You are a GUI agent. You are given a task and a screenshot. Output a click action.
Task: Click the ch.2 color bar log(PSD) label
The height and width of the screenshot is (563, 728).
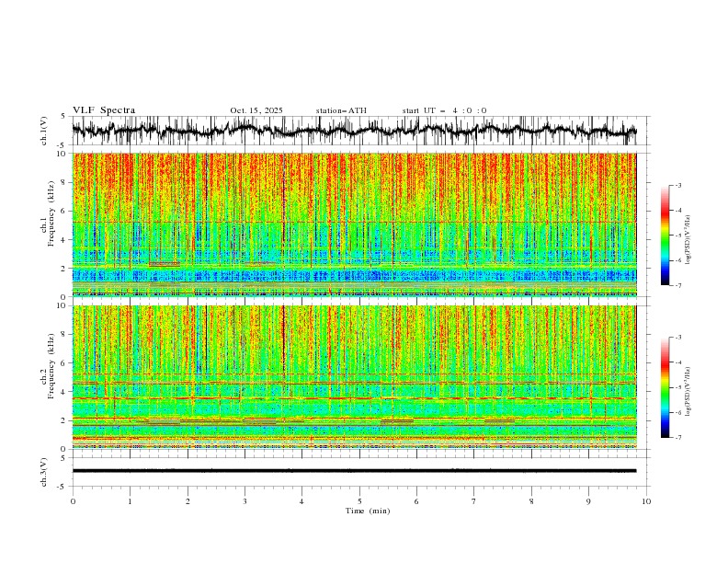tap(688, 391)
